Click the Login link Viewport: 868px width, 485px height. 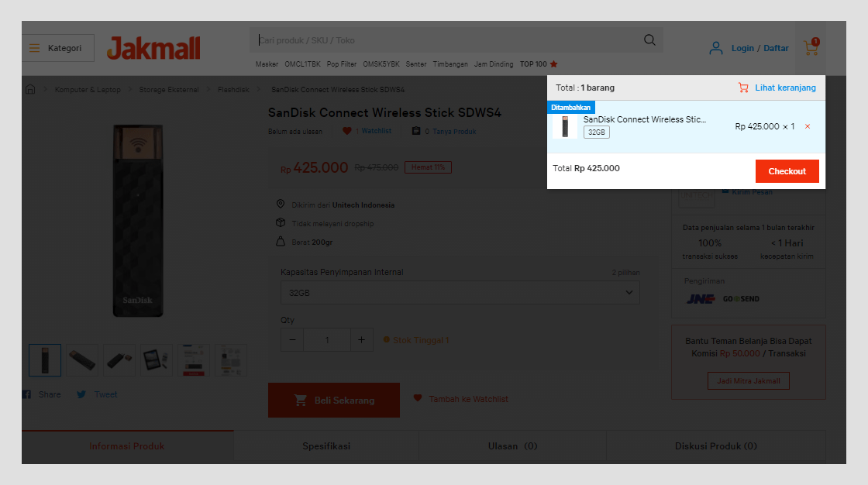[742, 48]
